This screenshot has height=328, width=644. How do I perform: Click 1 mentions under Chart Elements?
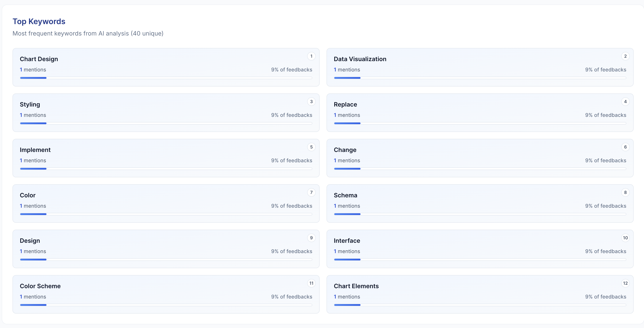click(347, 297)
